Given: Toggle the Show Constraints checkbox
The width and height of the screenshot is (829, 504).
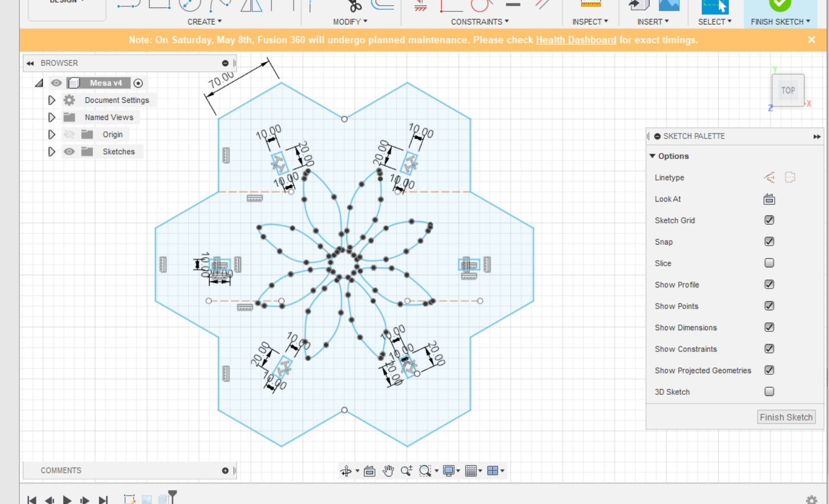Looking at the screenshot, I should coord(769,349).
